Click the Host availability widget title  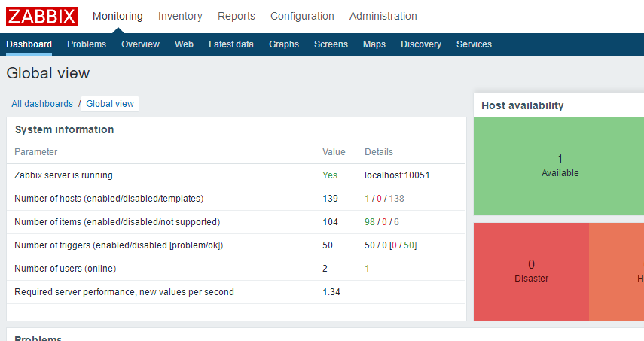(523, 105)
